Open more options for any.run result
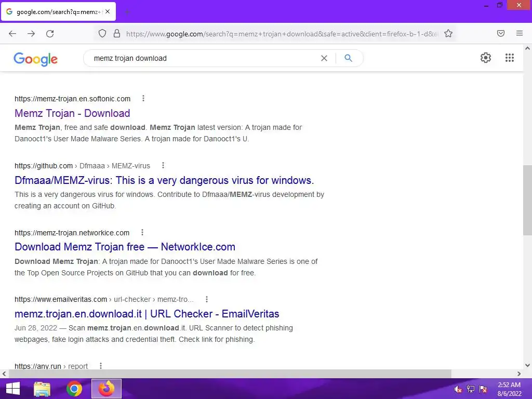 (100, 366)
